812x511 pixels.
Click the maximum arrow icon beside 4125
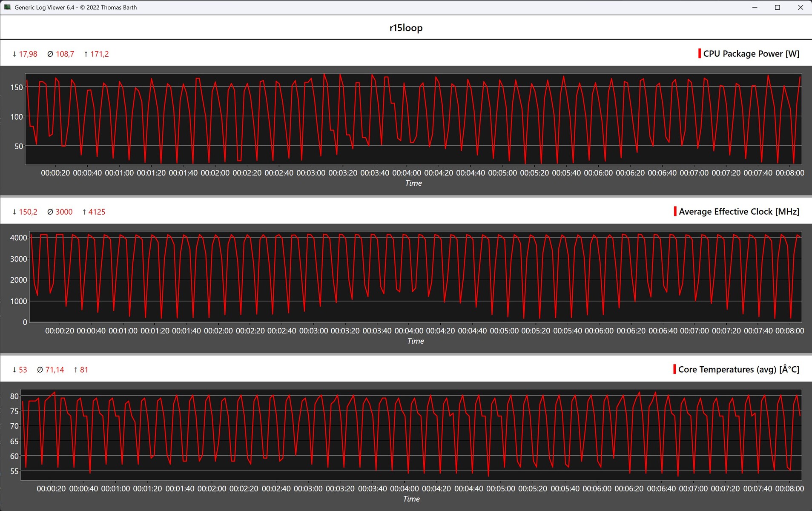tap(84, 212)
